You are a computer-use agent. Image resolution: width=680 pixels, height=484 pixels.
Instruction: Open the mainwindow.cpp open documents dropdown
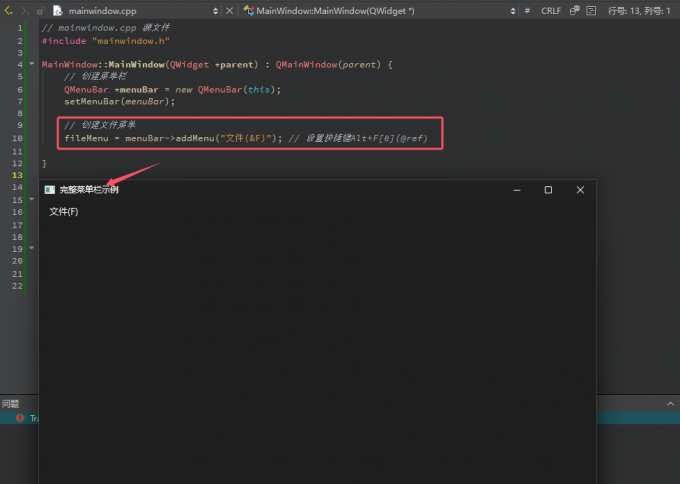pyautogui.click(x=217, y=10)
